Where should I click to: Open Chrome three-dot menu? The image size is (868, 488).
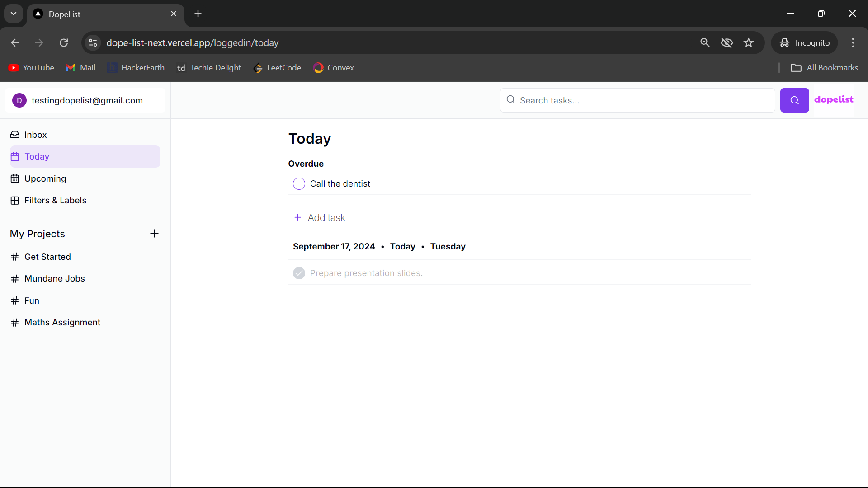click(853, 43)
